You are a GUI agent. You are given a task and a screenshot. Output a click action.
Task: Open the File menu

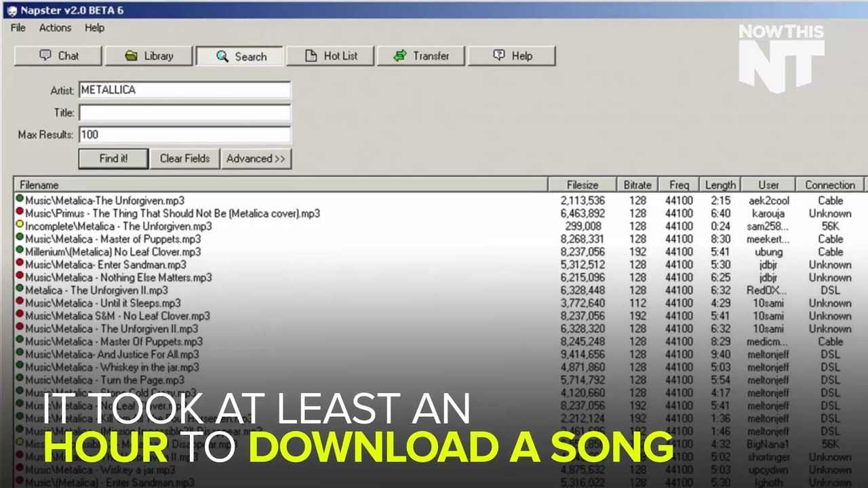tap(18, 28)
